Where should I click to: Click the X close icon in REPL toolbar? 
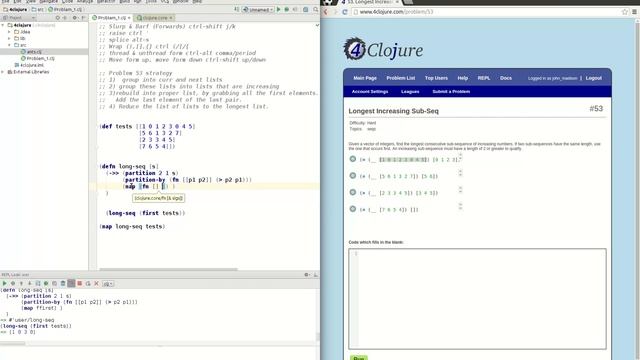click(x=96, y=283)
